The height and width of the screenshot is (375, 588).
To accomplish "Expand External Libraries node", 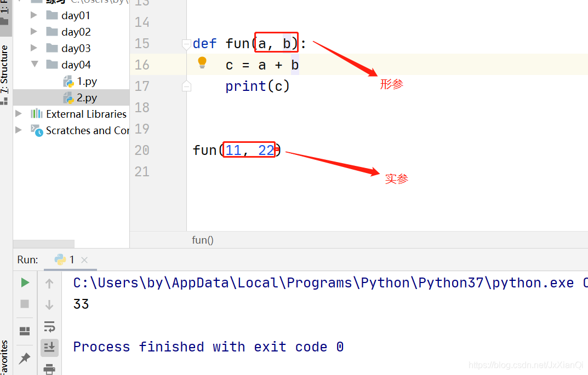I will click(x=18, y=113).
